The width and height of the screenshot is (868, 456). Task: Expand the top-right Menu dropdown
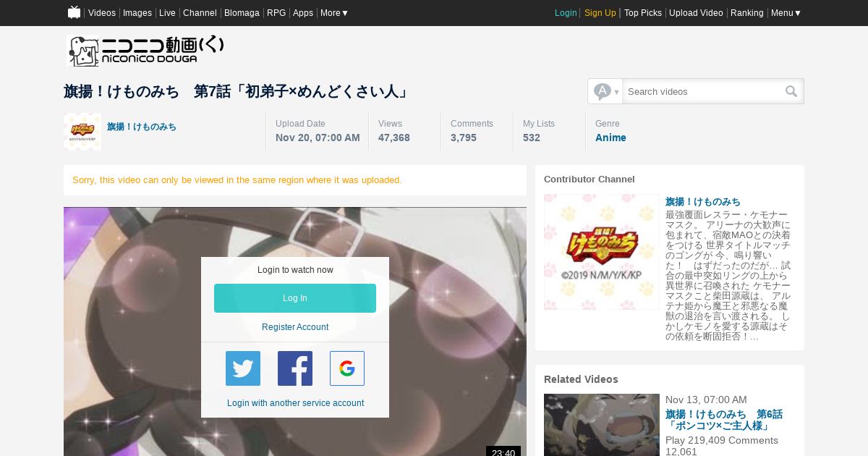click(786, 13)
